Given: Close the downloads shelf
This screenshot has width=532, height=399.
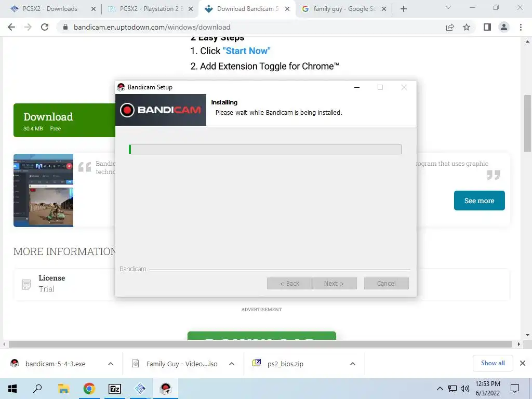Looking at the screenshot, I should point(523,363).
